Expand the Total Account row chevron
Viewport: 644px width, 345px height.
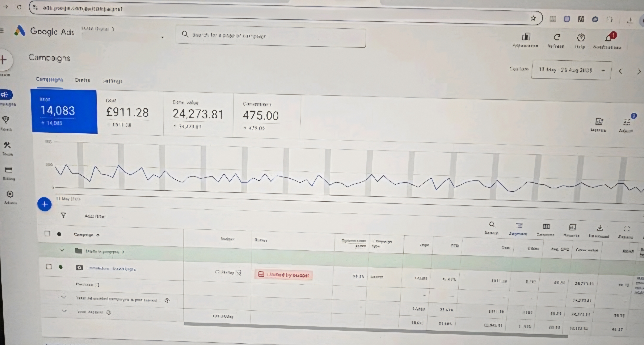(x=64, y=311)
